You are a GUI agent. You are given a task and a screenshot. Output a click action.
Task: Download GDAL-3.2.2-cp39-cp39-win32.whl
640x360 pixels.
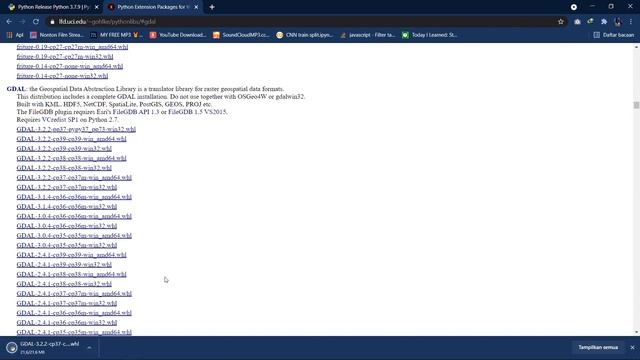(64, 149)
